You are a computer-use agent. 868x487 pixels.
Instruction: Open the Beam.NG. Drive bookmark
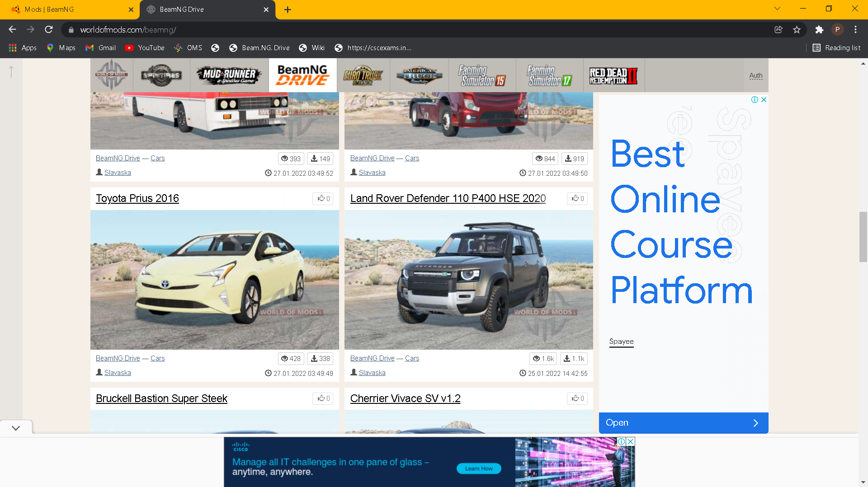(x=259, y=48)
